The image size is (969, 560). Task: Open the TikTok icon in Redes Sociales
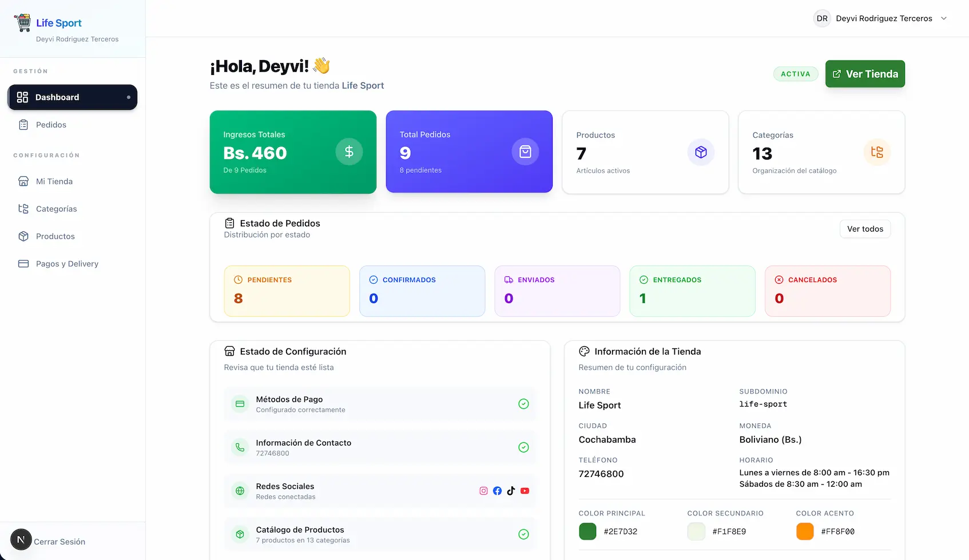click(511, 491)
